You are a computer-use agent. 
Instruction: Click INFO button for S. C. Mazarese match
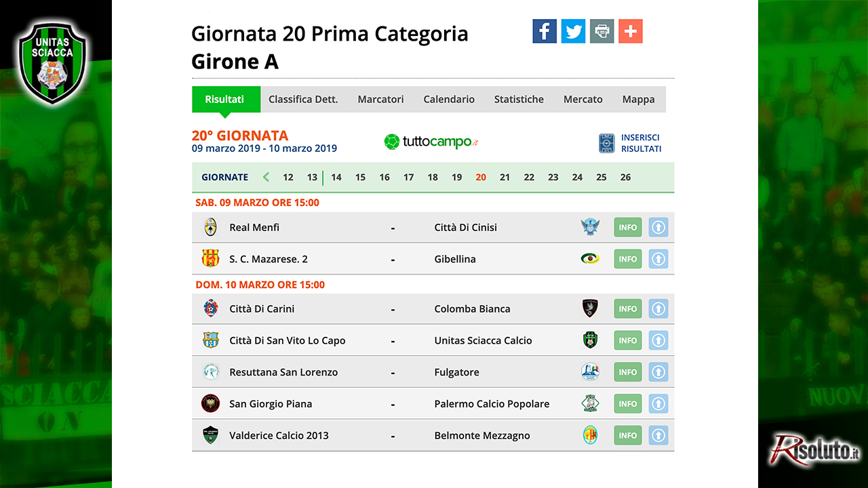point(628,259)
